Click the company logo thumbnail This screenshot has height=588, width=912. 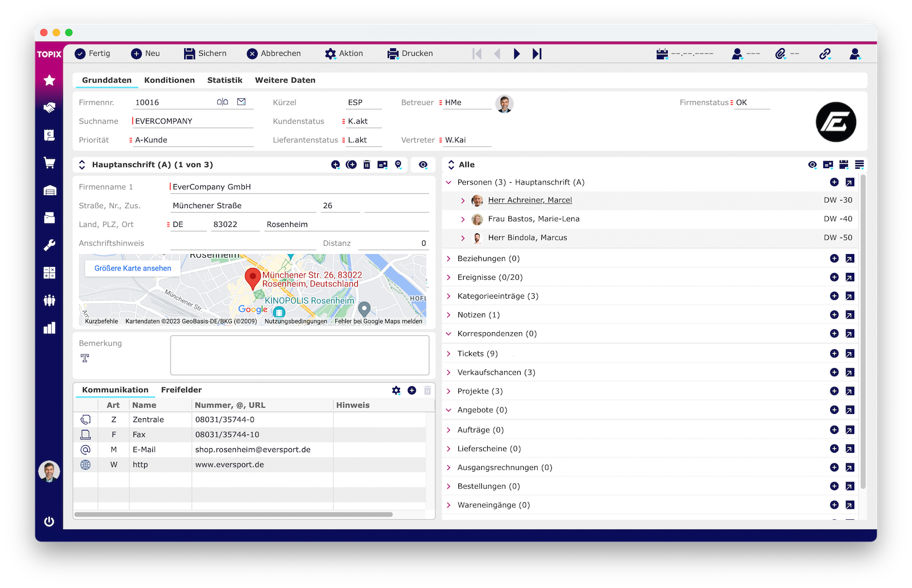pos(836,122)
